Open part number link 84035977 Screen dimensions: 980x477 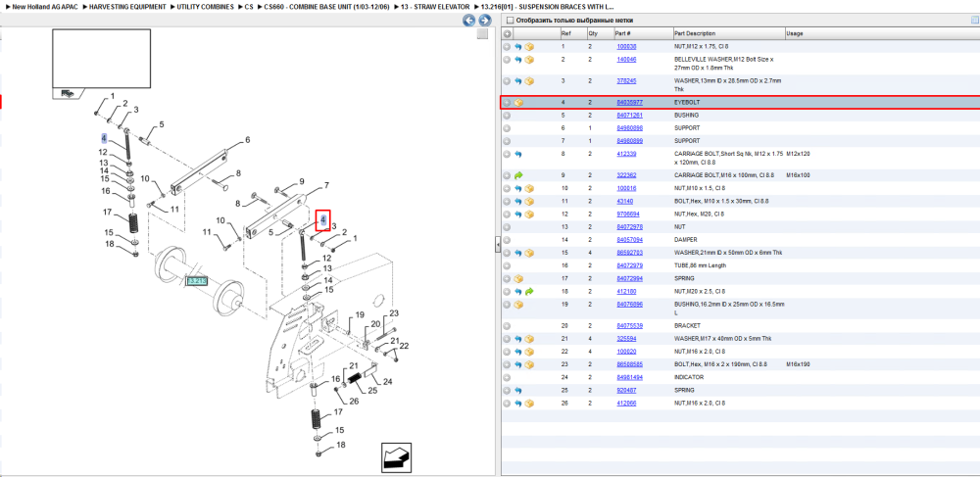(x=629, y=103)
